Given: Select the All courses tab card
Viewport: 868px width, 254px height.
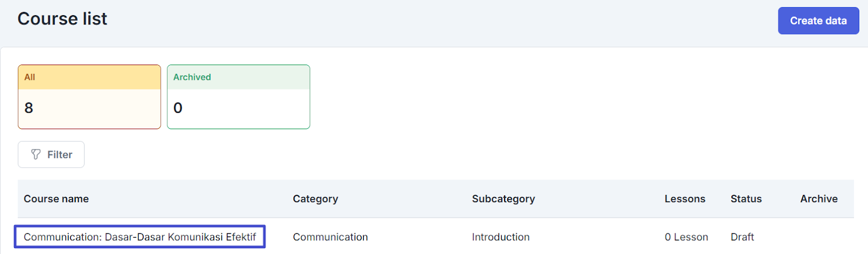Looking at the screenshot, I should pyautogui.click(x=90, y=97).
